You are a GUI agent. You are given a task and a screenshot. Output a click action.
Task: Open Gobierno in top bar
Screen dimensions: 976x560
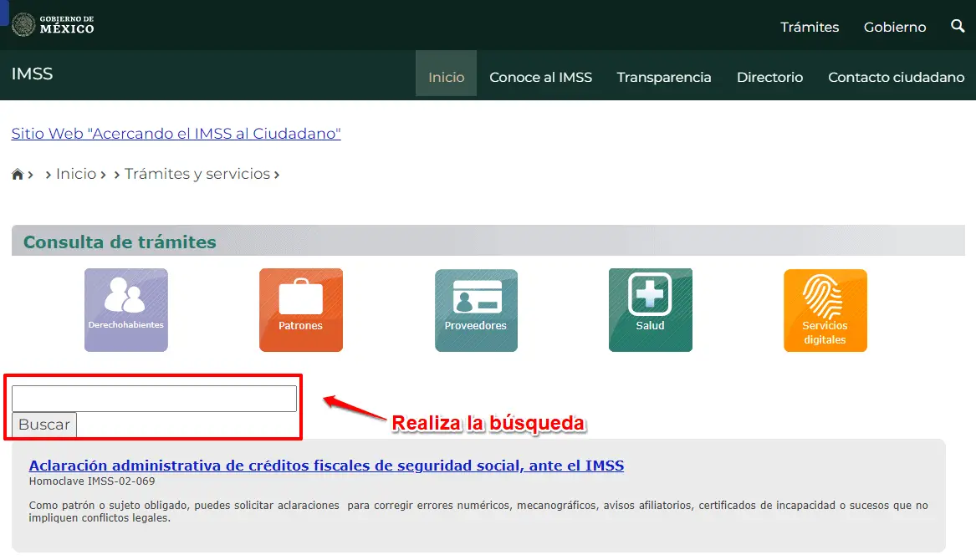[x=895, y=28]
